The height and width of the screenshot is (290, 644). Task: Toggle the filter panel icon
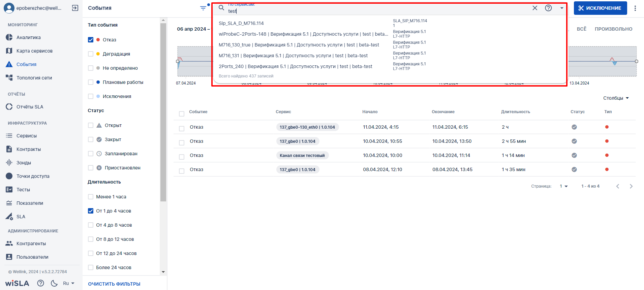pyautogui.click(x=203, y=8)
